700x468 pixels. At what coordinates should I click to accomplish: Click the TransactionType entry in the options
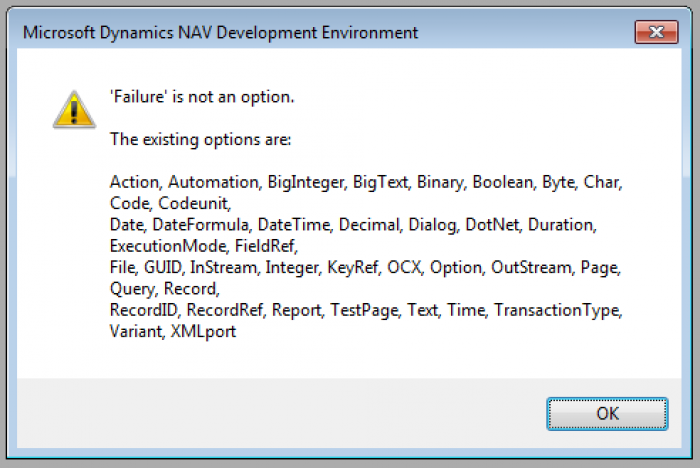pos(558,310)
